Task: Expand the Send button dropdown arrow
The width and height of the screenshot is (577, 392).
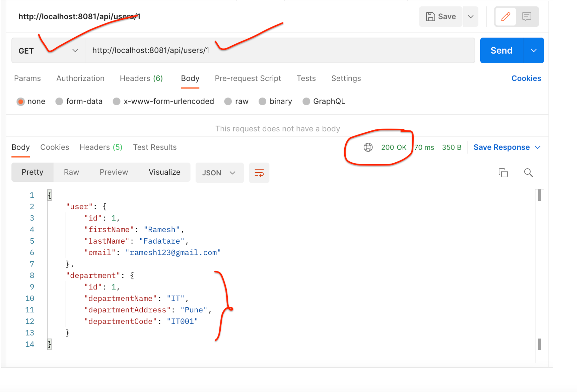Action: point(534,50)
